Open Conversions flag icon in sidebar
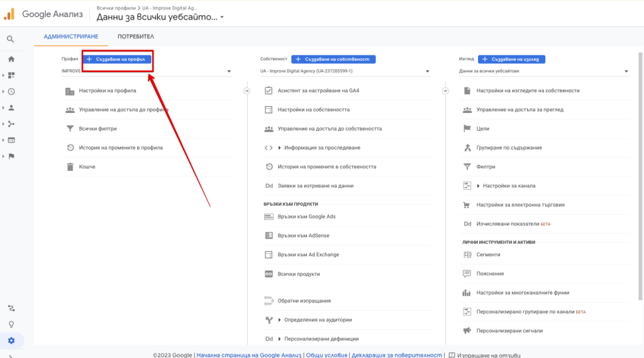Image resolution: width=644 pixels, height=358 pixels. [11, 156]
